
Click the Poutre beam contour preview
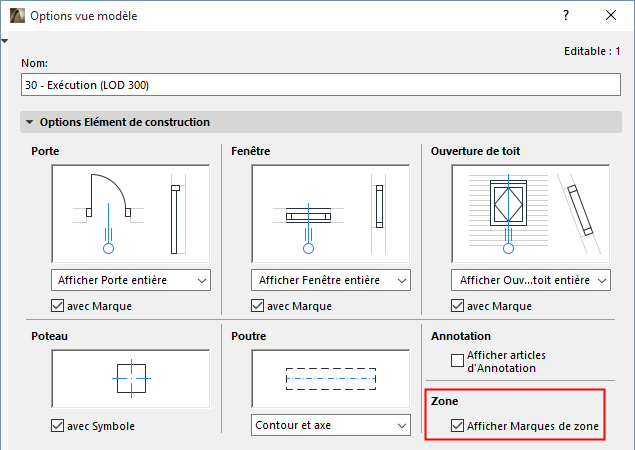tap(330, 380)
